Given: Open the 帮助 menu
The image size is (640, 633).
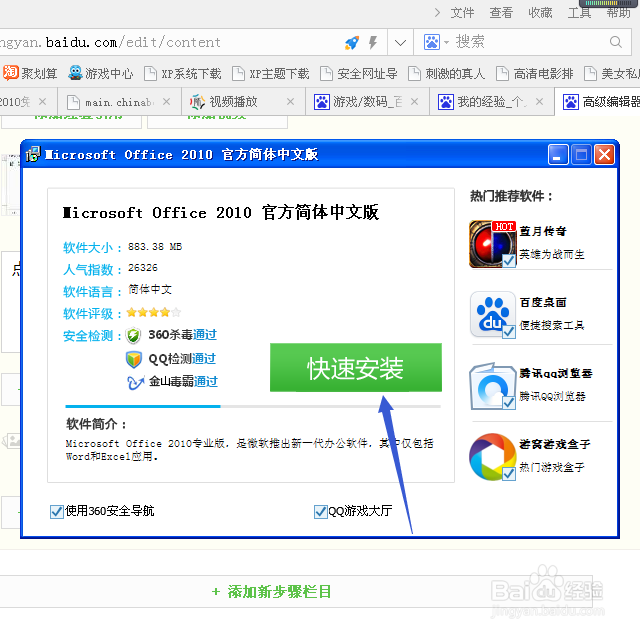Looking at the screenshot, I should pyautogui.click(x=618, y=13).
